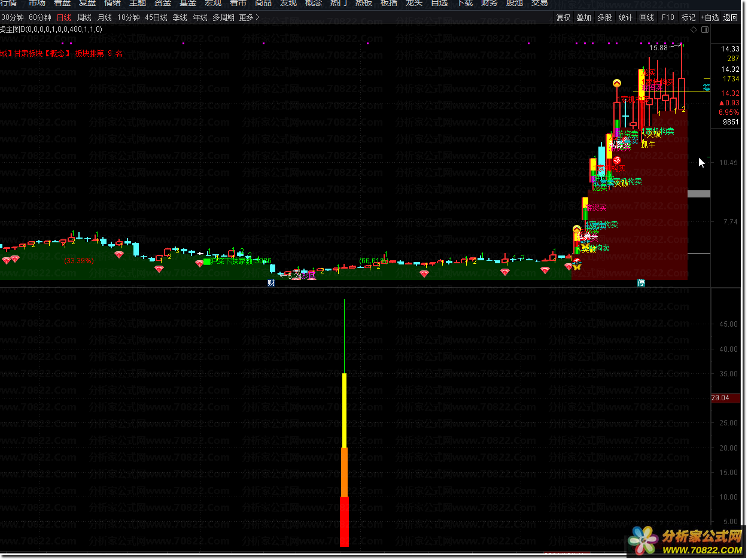The image size is (748, 560).
Task: Open the 45日线 period tab
Action: coord(156,17)
